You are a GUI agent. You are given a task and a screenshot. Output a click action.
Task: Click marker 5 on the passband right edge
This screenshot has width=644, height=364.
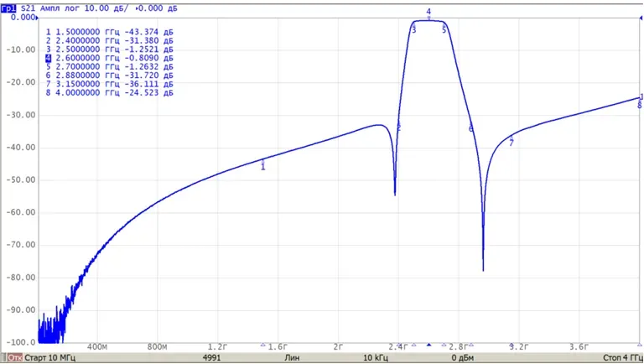444,29
